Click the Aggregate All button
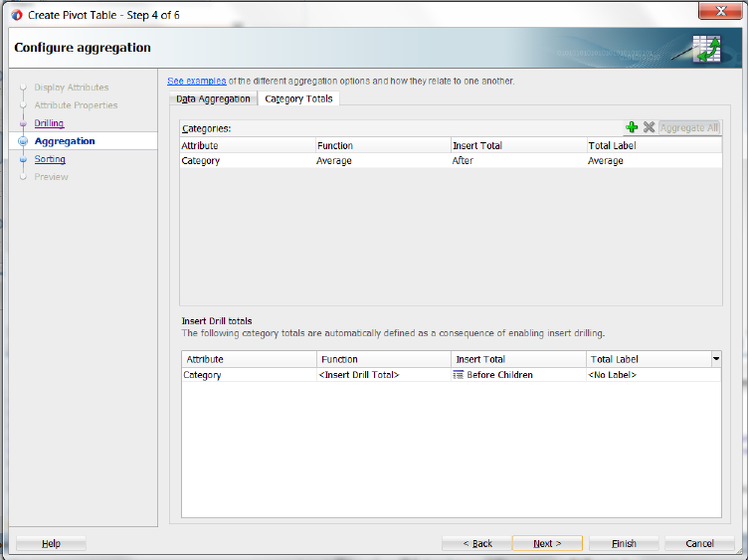748x560 pixels. tap(689, 128)
